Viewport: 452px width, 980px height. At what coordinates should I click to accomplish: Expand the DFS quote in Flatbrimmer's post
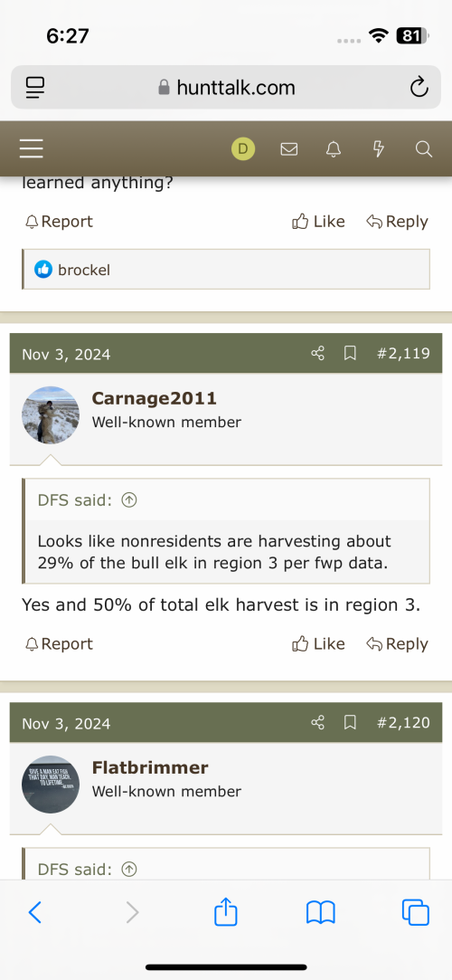(129, 869)
